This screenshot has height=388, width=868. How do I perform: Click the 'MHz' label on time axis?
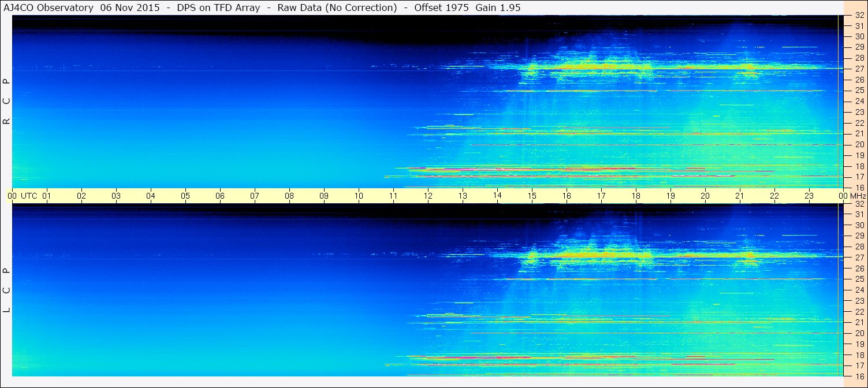point(859,196)
